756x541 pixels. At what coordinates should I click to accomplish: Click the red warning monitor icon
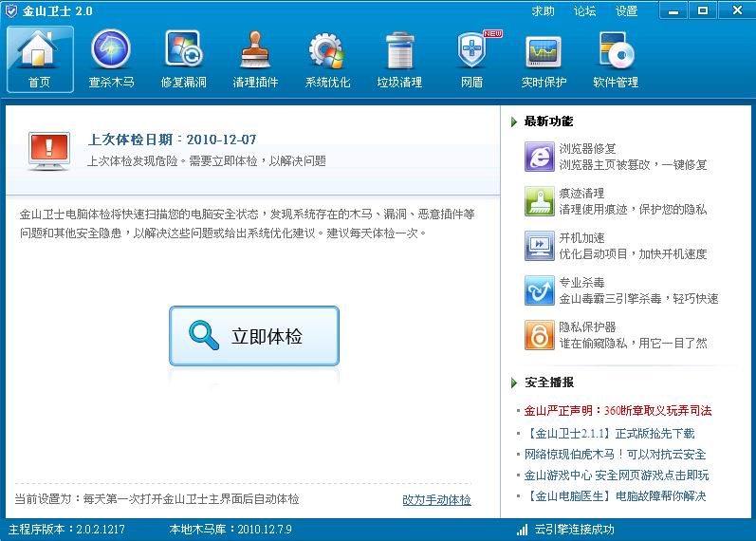click(x=49, y=151)
